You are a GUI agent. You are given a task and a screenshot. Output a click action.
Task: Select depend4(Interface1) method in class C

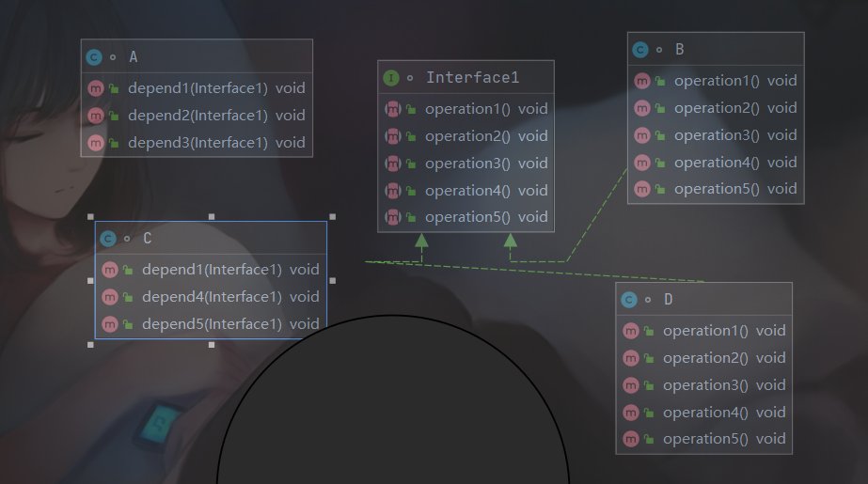[211, 296]
